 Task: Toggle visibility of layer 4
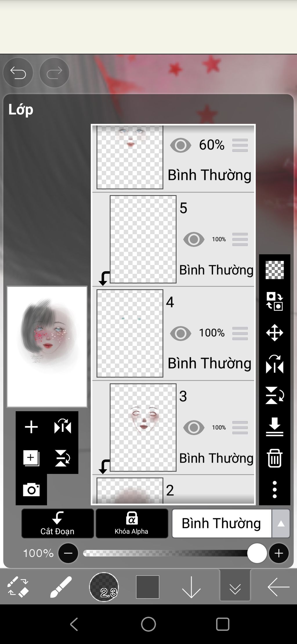(x=180, y=333)
